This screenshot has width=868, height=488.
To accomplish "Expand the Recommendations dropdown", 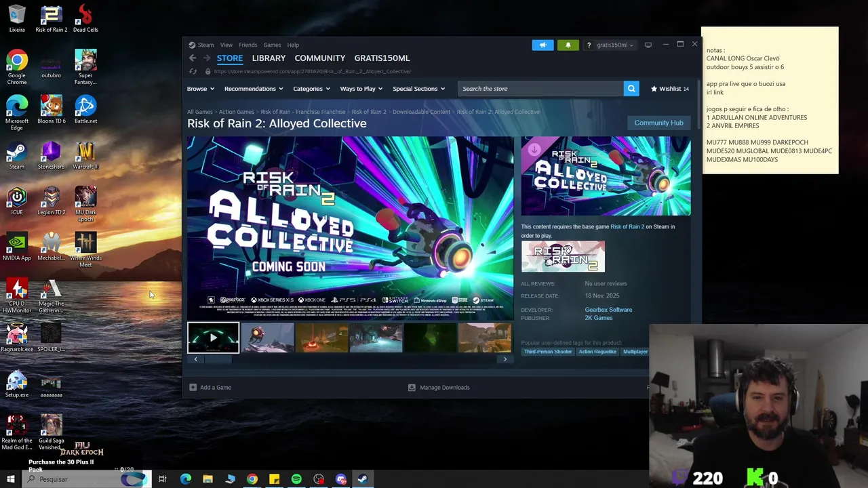I will click(254, 89).
